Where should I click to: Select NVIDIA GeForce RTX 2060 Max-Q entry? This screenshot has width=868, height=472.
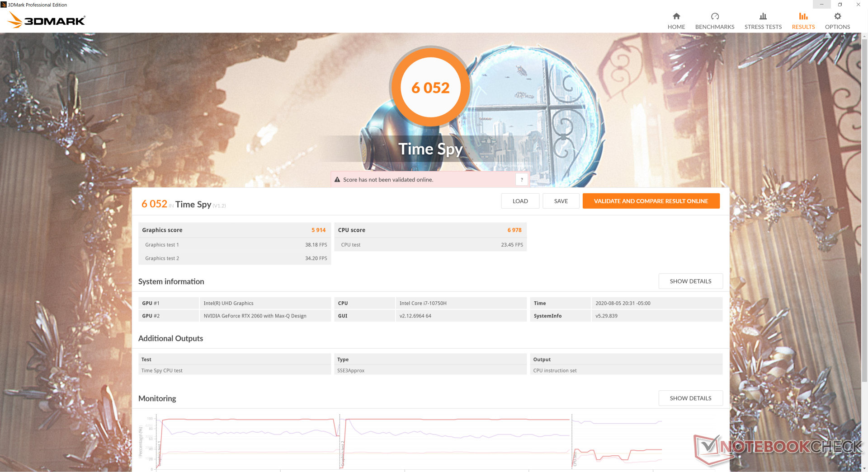coord(265,316)
